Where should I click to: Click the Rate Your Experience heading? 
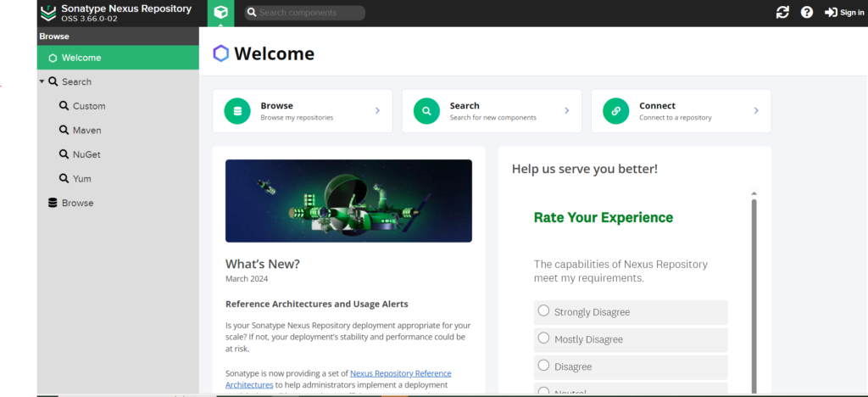coord(604,217)
